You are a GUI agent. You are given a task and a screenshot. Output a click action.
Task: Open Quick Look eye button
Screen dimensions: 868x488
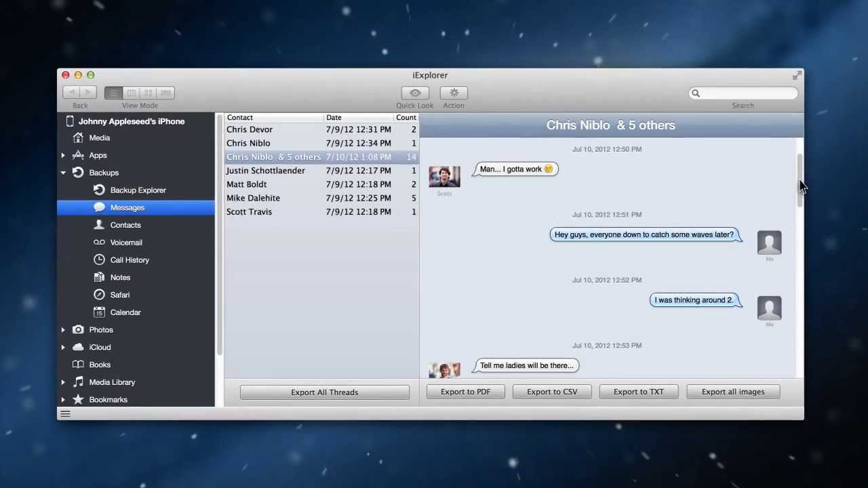point(415,93)
